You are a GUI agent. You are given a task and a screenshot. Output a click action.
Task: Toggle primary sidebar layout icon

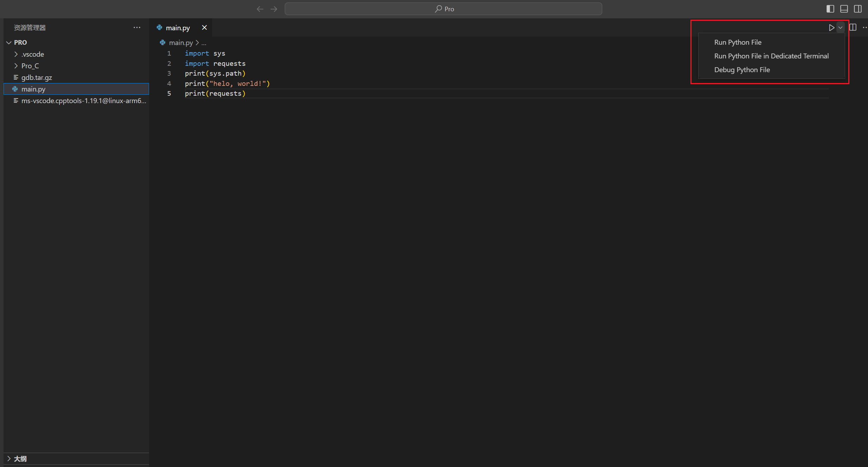click(x=830, y=9)
